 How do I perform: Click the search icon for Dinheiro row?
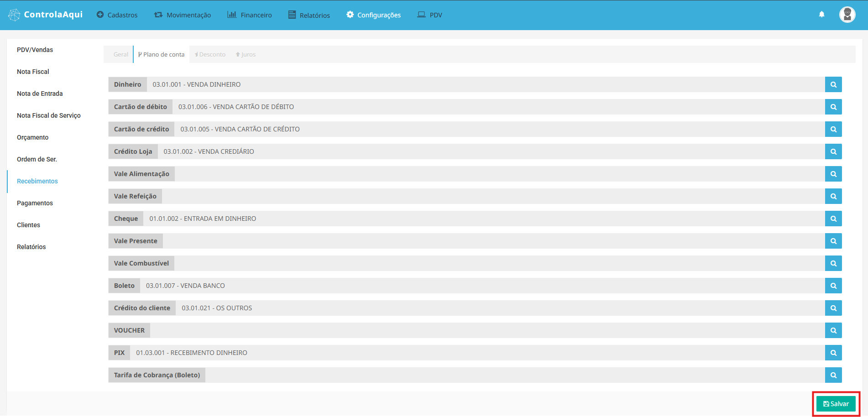833,84
